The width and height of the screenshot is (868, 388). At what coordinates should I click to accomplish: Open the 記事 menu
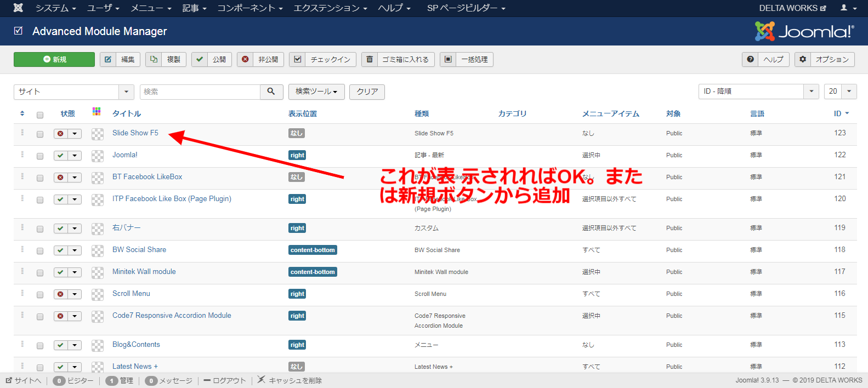(x=195, y=8)
